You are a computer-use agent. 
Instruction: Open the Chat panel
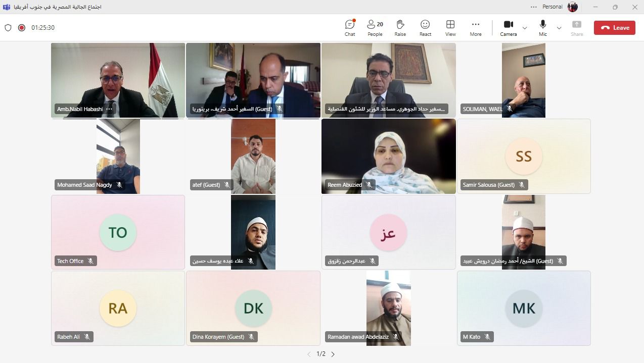[350, 28]
